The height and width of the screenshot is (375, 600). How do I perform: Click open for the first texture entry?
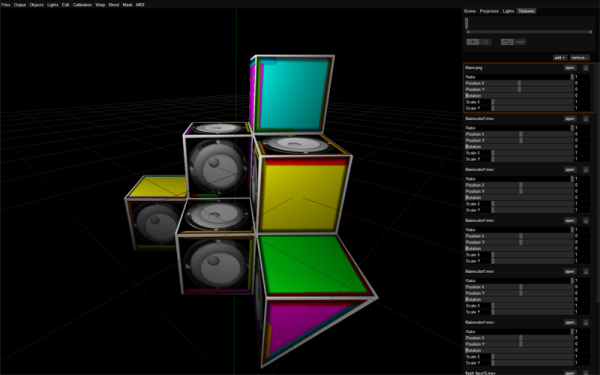[570, 68]
